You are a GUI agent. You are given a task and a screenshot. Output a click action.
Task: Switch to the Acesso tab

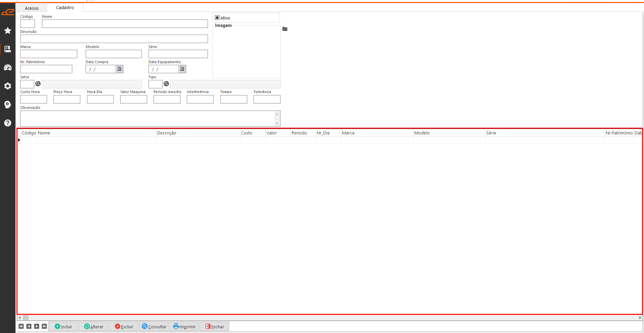pos(32,8)
